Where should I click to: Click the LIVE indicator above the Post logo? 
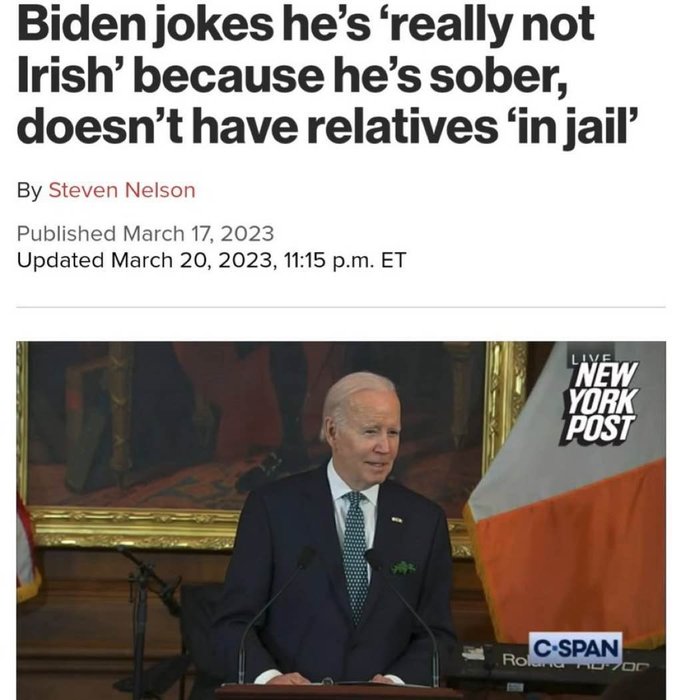[591, 358]
